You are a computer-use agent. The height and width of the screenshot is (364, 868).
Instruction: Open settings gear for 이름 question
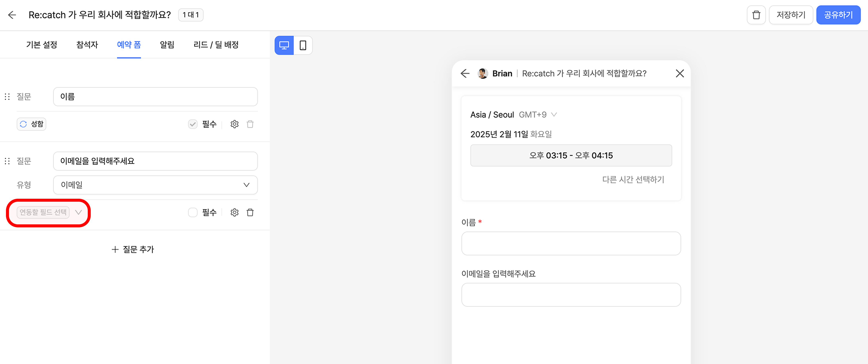point(234,124)
